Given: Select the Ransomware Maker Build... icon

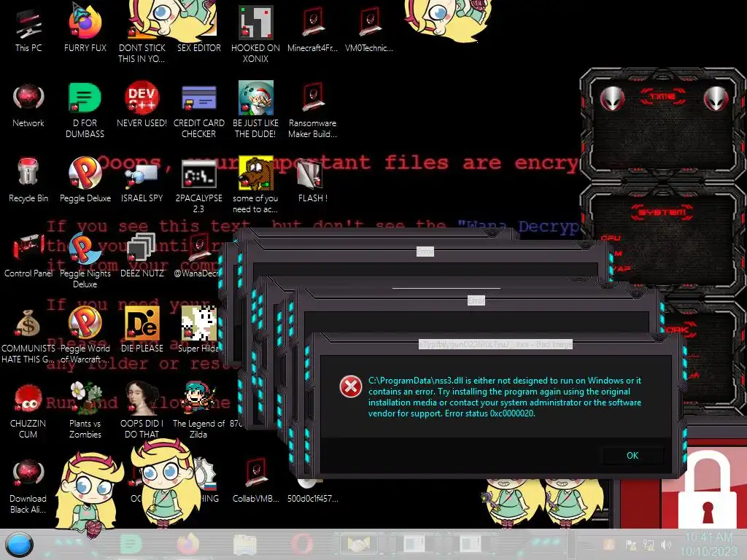Looking at the screenshot, I should (x=312, y=111).
